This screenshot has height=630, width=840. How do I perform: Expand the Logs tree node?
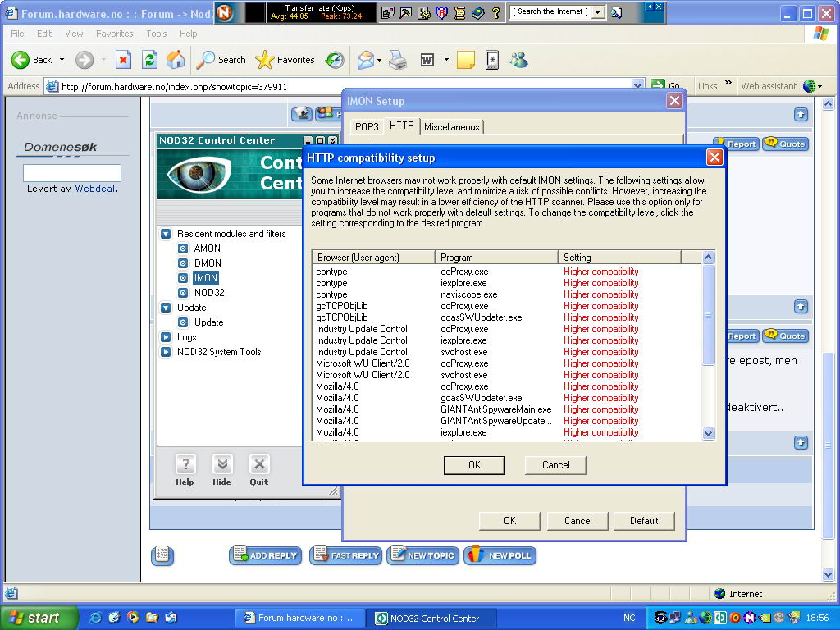(x=166, y=337)
